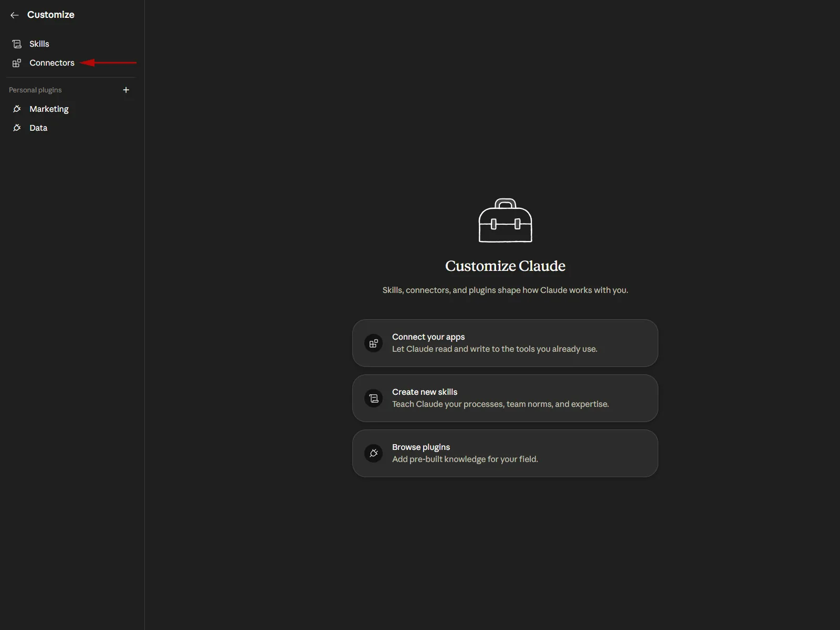
Task: Click the Browse plugins card plug icon
Action: [x=374, y=454]
